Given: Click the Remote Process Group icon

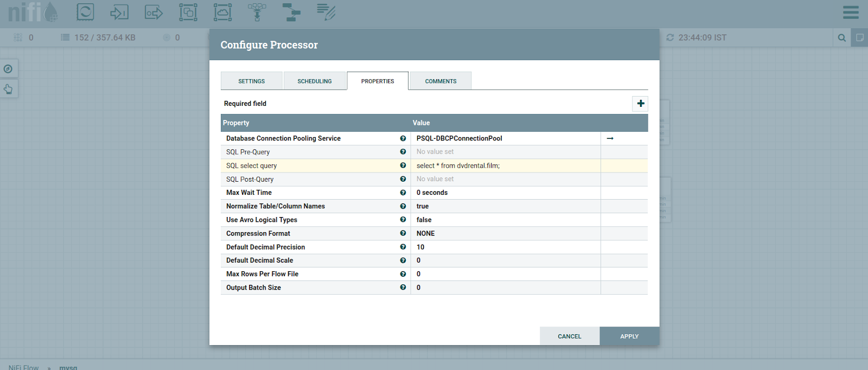Looking at the screenshot, I should tap(222, 12).
